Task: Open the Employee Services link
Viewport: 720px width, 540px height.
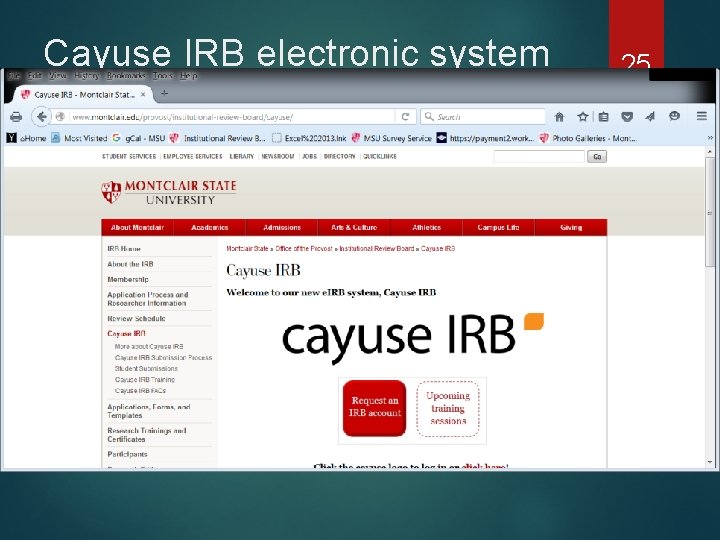Action: (193, 157)
